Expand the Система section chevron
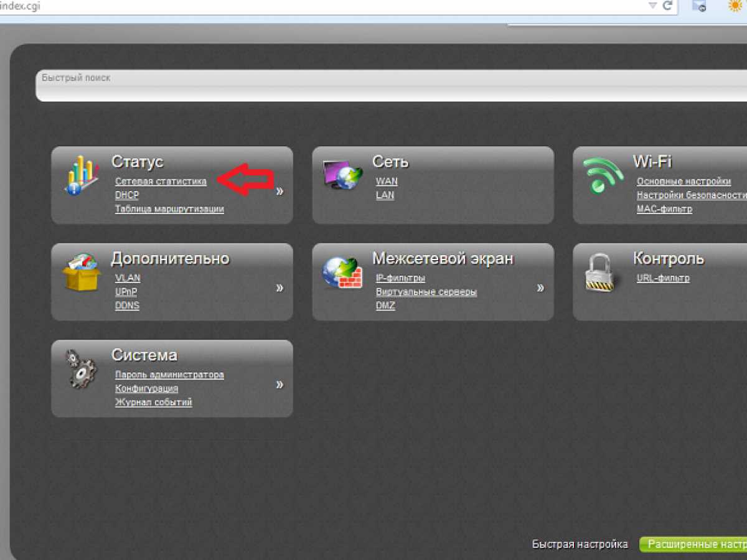Image resolution: width=747 pixels, height=560 pixels. 280,385
